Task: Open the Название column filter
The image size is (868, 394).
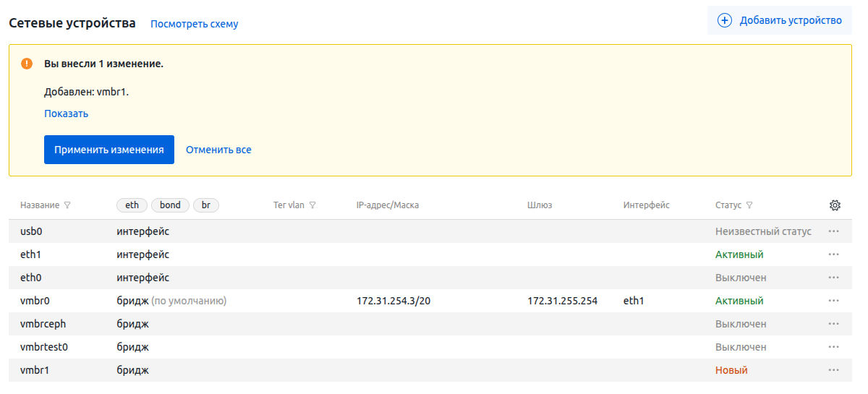Action: point(67,205)
